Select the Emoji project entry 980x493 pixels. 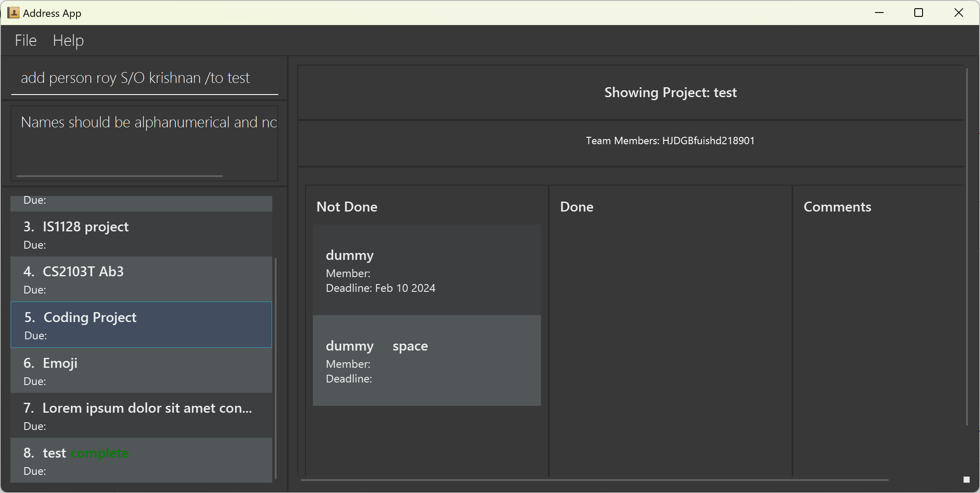coord(141,370)
